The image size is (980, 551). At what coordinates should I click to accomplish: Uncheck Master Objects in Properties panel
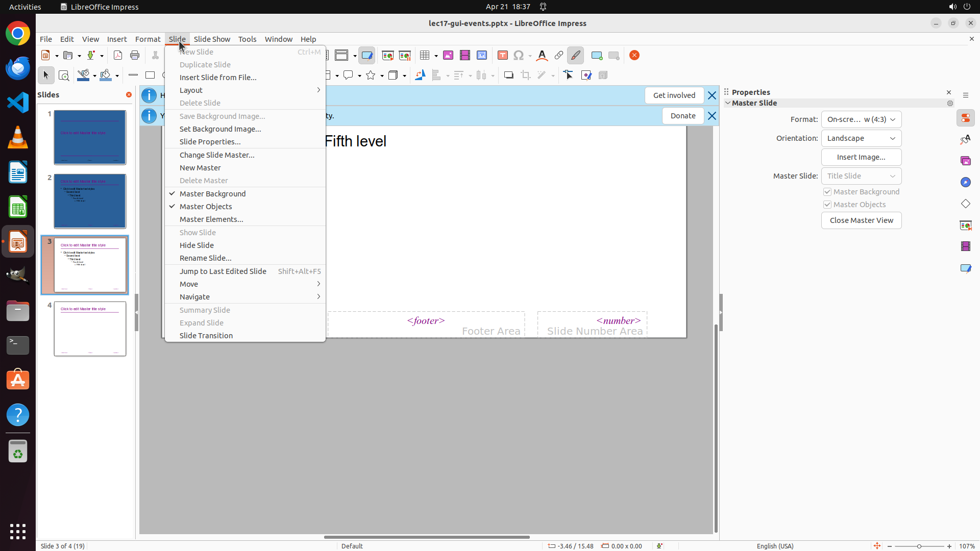[827, 205]
